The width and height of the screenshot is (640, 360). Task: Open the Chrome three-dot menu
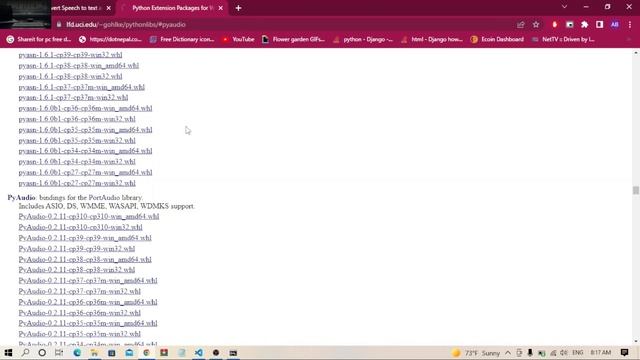[x=630, y=25]
